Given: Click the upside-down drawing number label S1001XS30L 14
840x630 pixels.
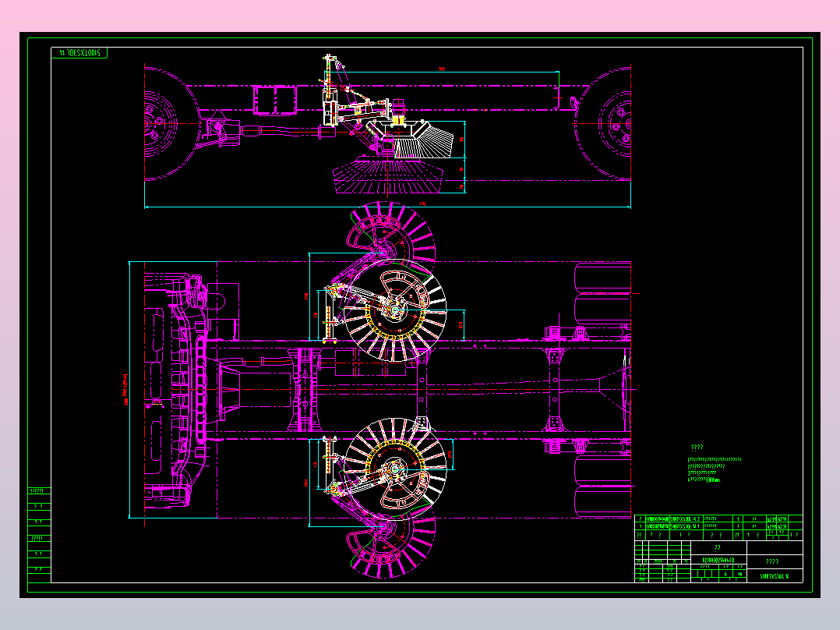Looking at the screenshot, I should [79, 52].
